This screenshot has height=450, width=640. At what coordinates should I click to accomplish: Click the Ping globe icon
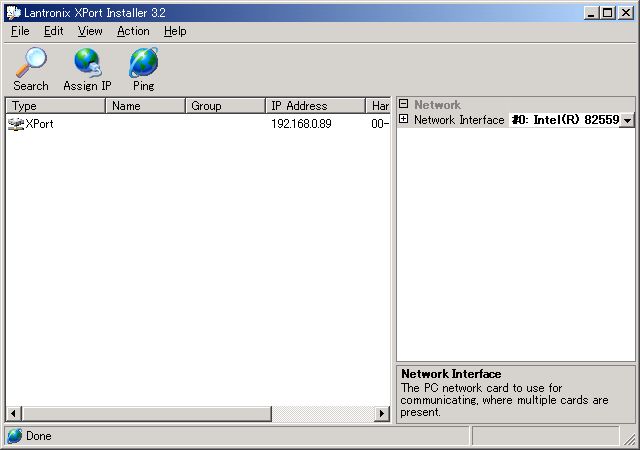click(143, 62)
